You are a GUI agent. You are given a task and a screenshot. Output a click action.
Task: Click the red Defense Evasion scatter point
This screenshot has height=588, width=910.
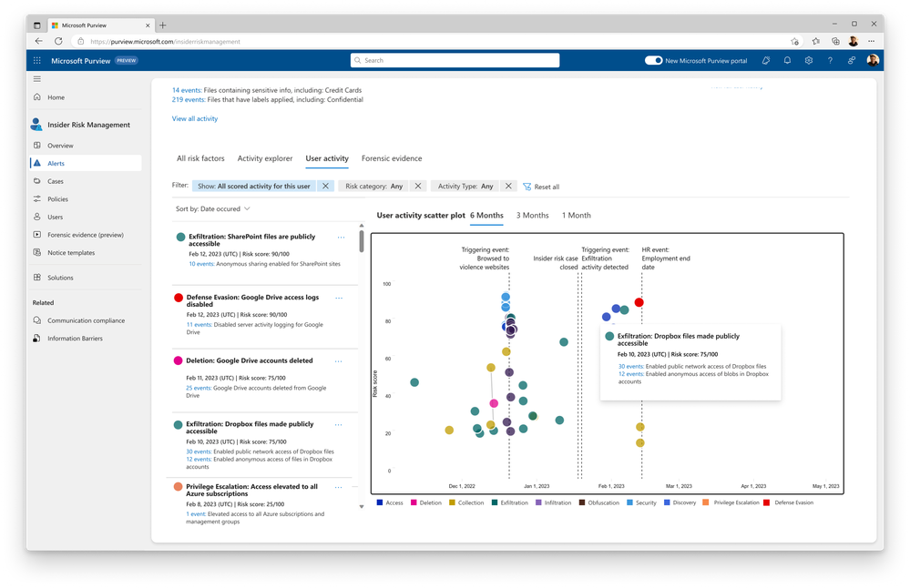point(639,302)
